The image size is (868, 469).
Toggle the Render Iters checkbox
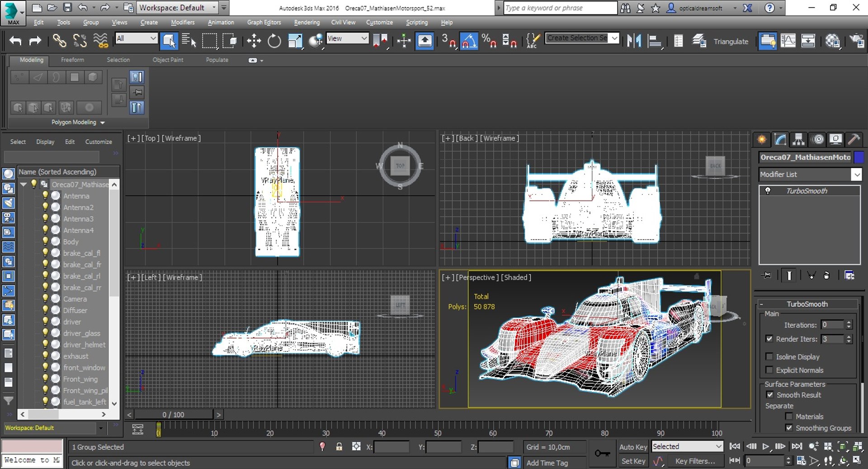(x=769, y=339)
